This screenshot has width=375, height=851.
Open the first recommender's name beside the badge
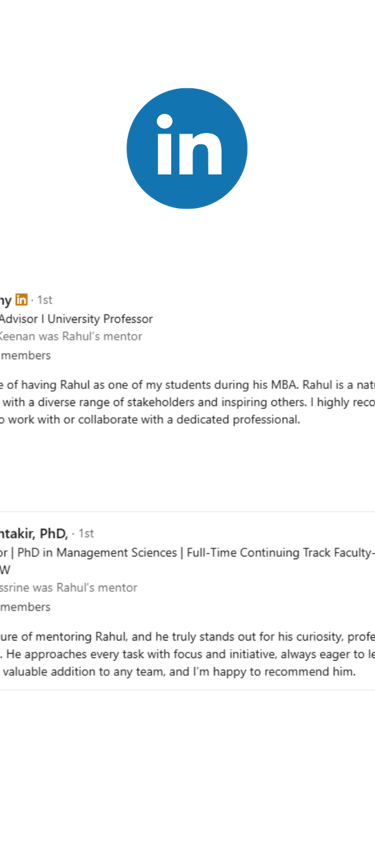[6, 300]
